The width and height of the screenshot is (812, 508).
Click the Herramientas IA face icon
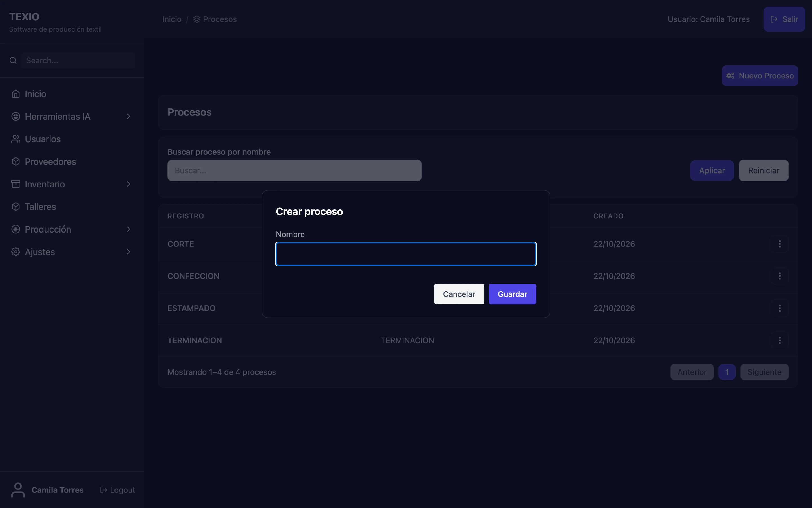(x=16, y=116)
